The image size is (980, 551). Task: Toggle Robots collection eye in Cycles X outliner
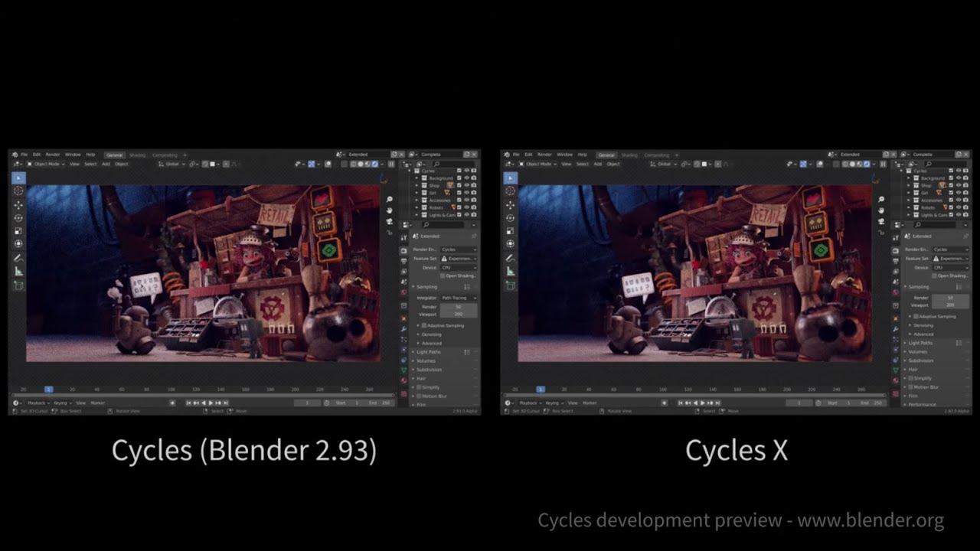959,207
